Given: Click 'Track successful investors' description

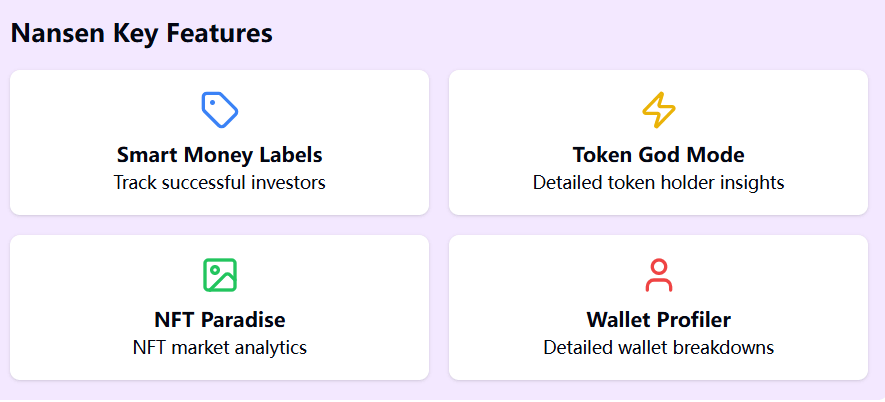Looking at the screenshot, I should [219, 183].
